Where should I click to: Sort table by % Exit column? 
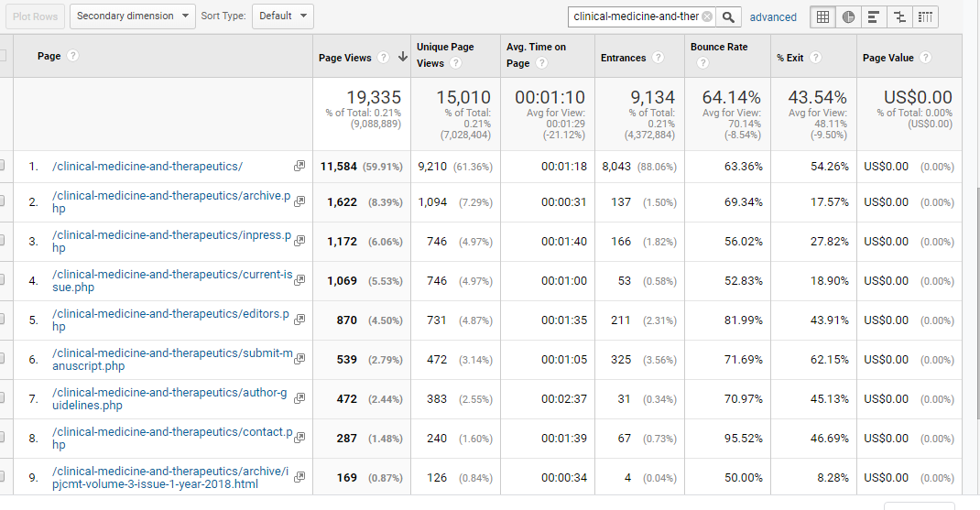pyautogui.click(x=789, y=58)
